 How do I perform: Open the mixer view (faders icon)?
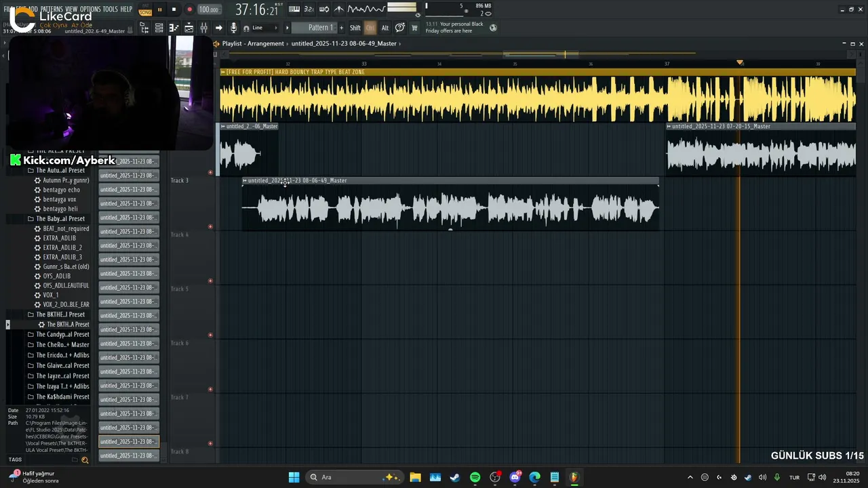[x=203, y=28]
